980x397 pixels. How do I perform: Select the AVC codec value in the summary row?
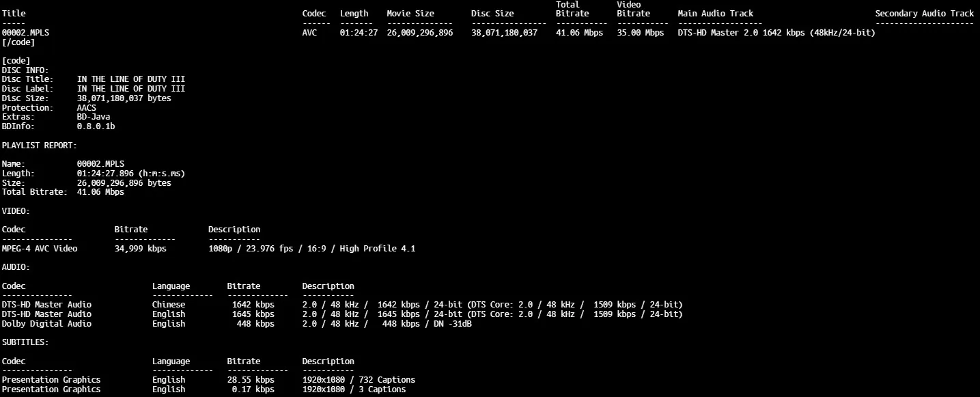click(x=309, y=33)
